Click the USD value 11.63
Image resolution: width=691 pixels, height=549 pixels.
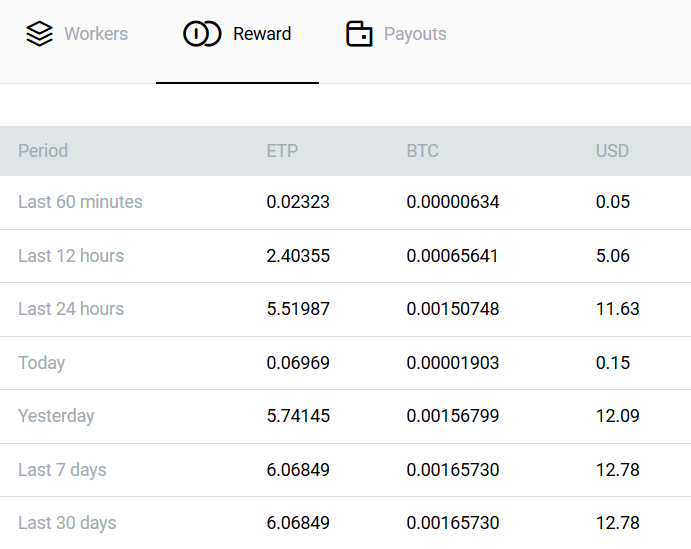tap(617, 309)
